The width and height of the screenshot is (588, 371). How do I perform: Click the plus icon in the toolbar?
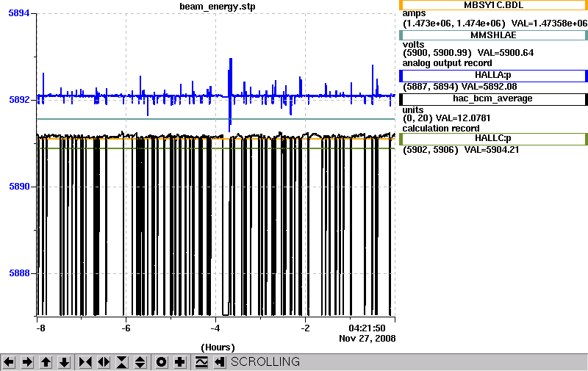(179, 362)
